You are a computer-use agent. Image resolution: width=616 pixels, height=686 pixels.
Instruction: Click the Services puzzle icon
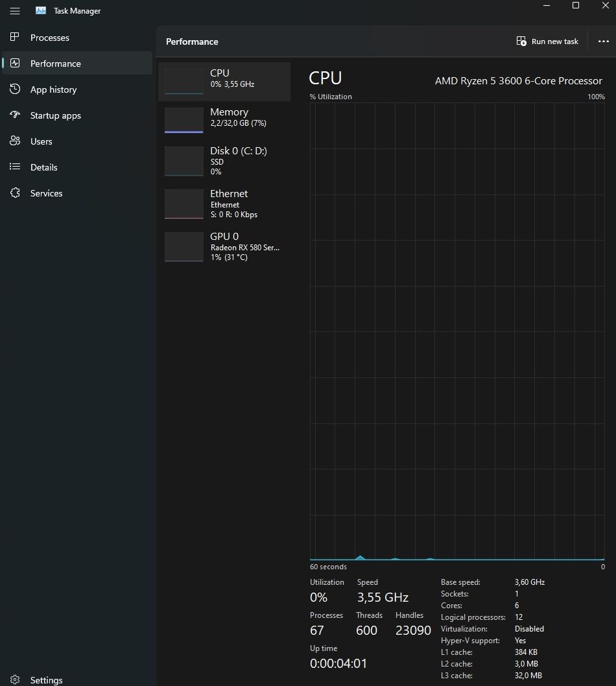point(15,193)
